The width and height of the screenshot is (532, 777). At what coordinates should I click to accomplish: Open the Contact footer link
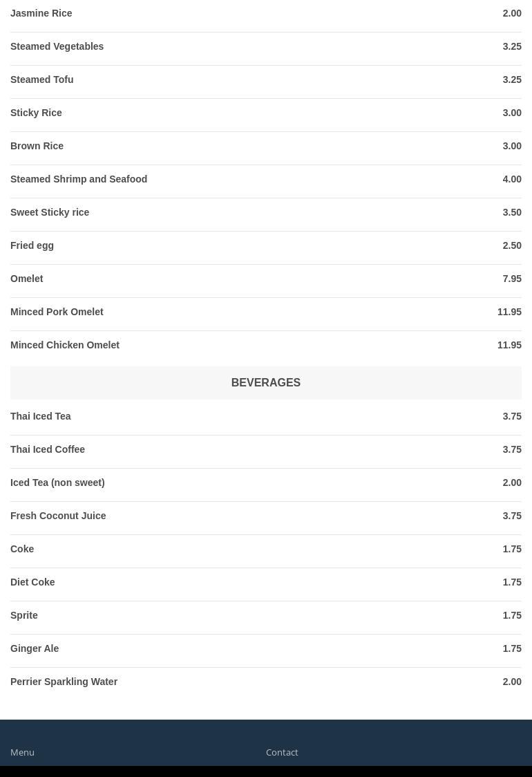pyautogui.click(x=282, y=752)
